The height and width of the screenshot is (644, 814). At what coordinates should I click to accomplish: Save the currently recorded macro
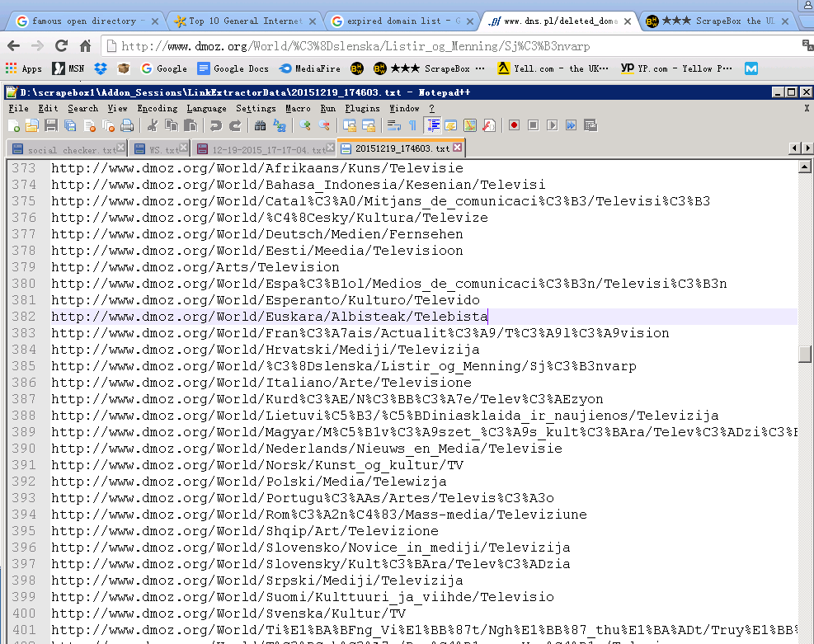pyautogui.click(x=591, y=125)
